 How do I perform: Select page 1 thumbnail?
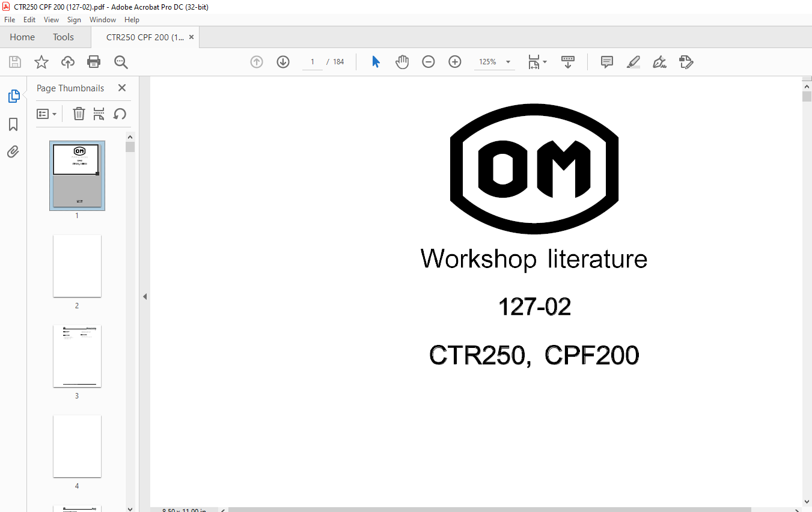(x=77, y=175)
